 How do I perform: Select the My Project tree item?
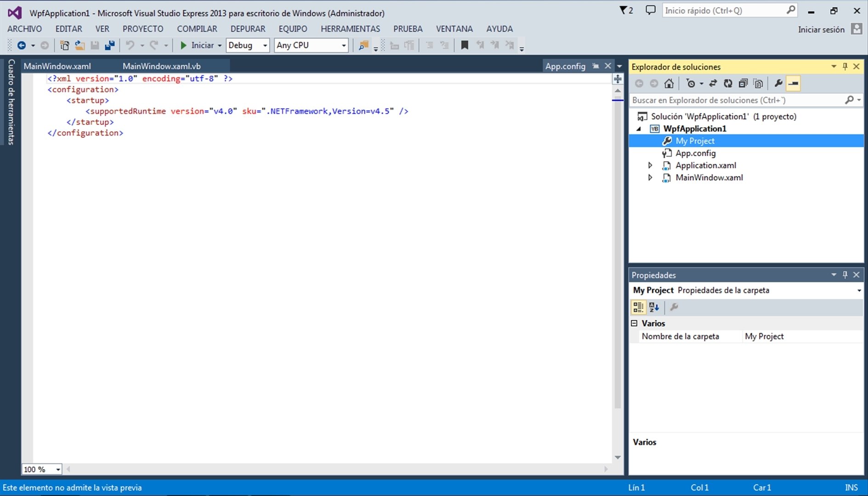point(695,141)
